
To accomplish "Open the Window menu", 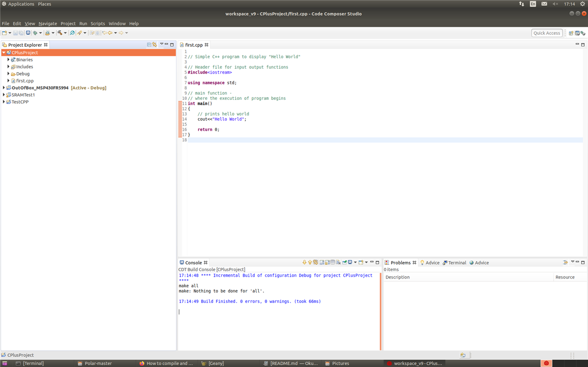I will click(117, 23).
